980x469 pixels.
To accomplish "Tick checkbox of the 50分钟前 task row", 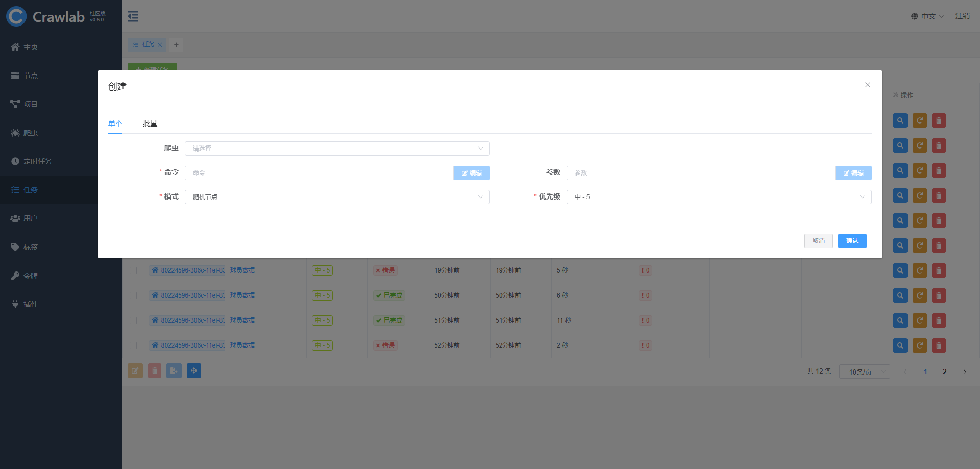I will pyautogui.click(x=133, y=295).
